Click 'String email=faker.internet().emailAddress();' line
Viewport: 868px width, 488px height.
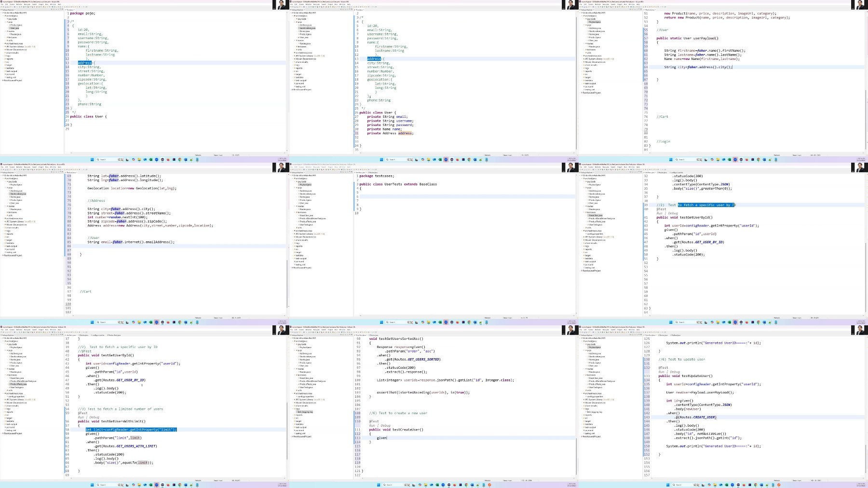click(x=131, y=242)
